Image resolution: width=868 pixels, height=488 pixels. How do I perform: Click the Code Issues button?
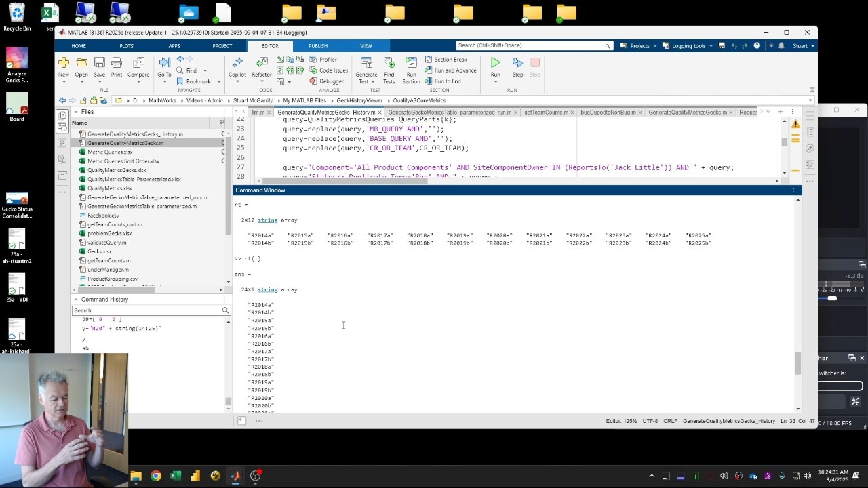[x=333, y=70]
